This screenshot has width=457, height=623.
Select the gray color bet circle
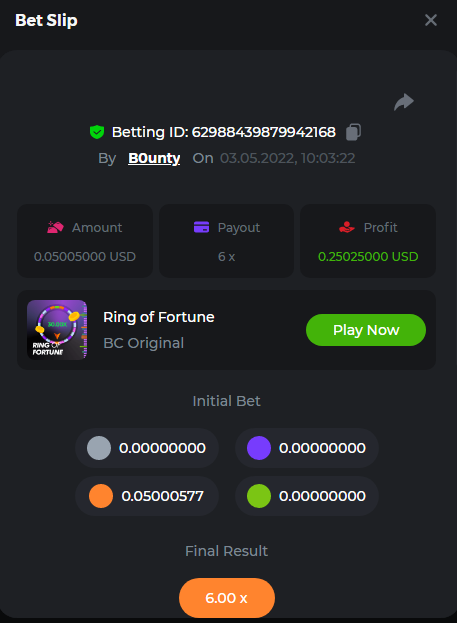coord(99,448)
